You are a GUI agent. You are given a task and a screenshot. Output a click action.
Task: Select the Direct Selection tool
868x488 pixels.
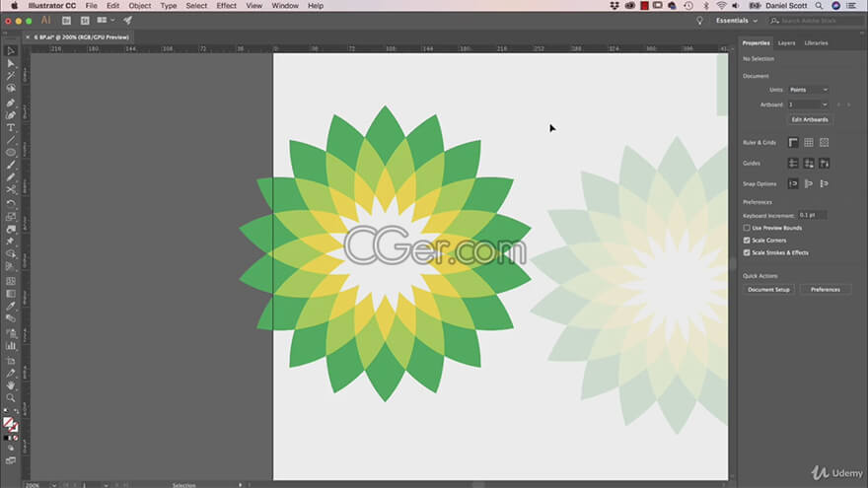(11, 64)
